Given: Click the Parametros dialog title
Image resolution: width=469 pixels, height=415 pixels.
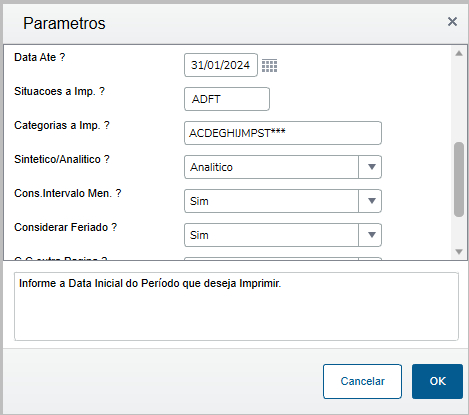Looking at the screenshot, I should point(64,23).
